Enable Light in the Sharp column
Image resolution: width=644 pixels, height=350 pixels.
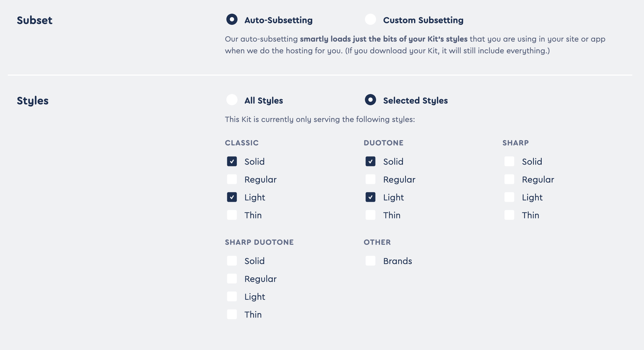click(509, 197)
